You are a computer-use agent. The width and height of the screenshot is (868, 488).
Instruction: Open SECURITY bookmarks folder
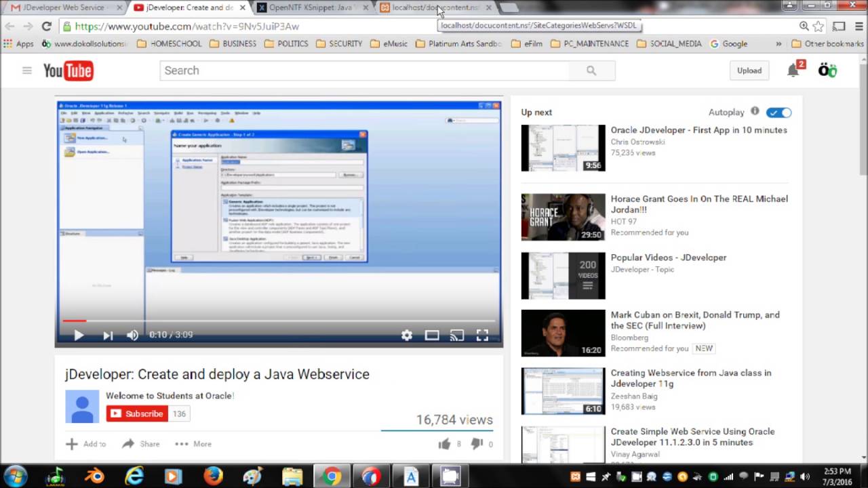tap(338, 43)
